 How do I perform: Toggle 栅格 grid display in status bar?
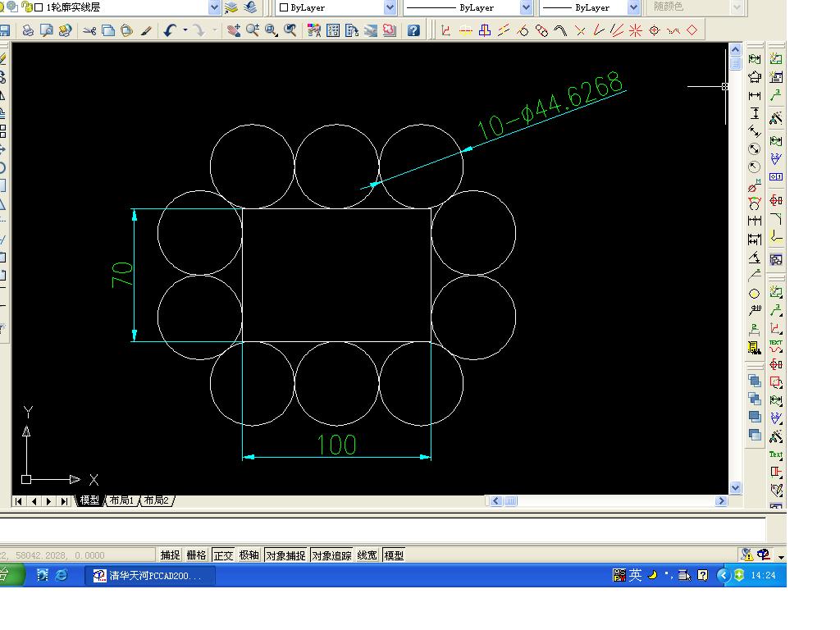(196, 555)
